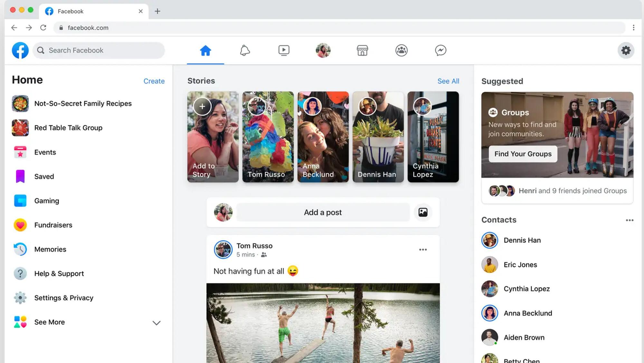This screenshot has height=363, width=644.
Task: Click the Watch video reel icon
Action: 283,50
